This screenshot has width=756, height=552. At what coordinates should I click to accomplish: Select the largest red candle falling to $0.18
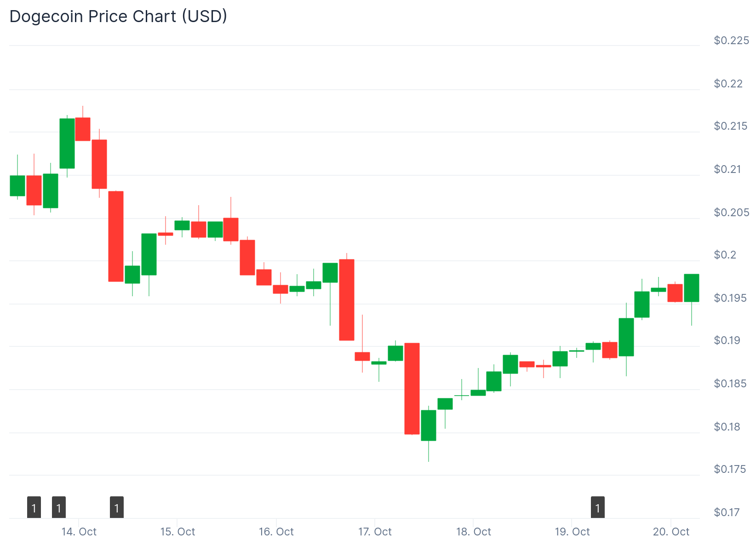pyautogui.click(x=412, y=389)
